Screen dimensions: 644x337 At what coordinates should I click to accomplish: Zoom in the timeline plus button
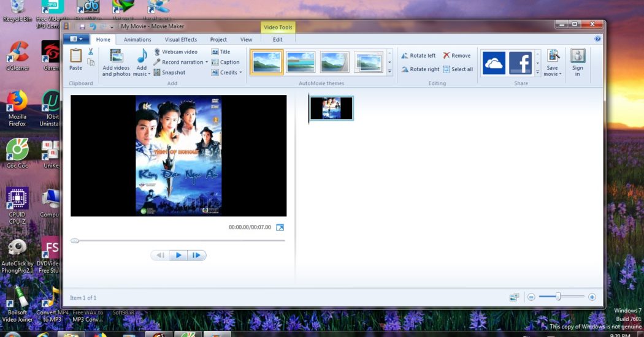tap(592, 297)
